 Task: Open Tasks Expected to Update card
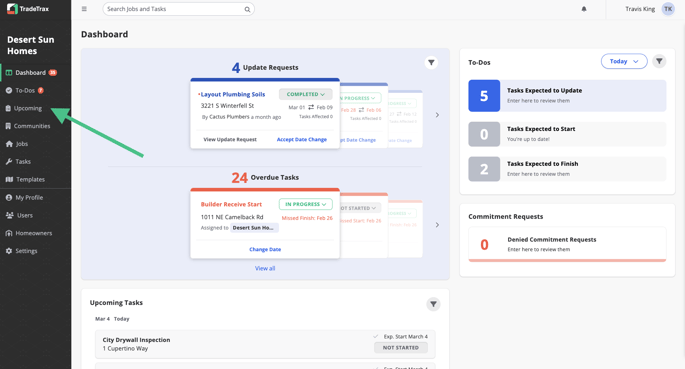tap(567, 96)
